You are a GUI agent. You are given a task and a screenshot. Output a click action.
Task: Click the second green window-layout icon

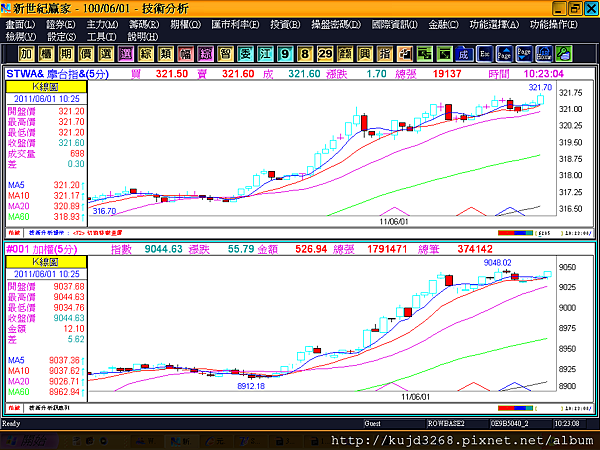point(444,54)
